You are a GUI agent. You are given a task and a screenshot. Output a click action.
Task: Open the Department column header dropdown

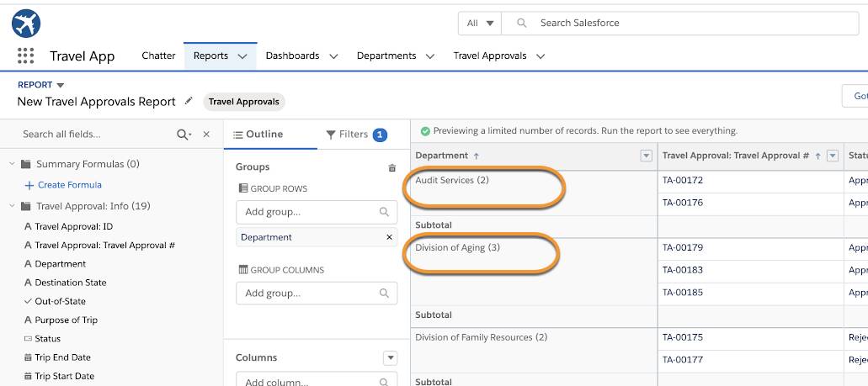647,156
